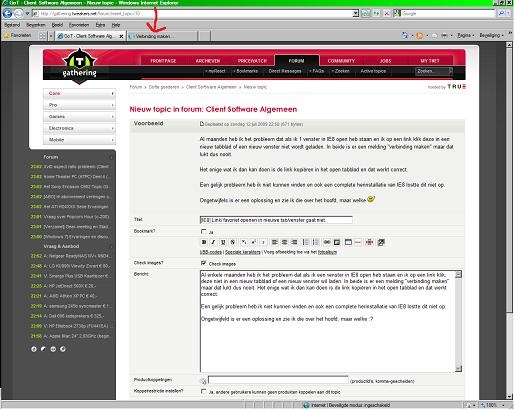Apply Bold formatting in the post editor
The image size is (514, 410).
pos(204,242)
